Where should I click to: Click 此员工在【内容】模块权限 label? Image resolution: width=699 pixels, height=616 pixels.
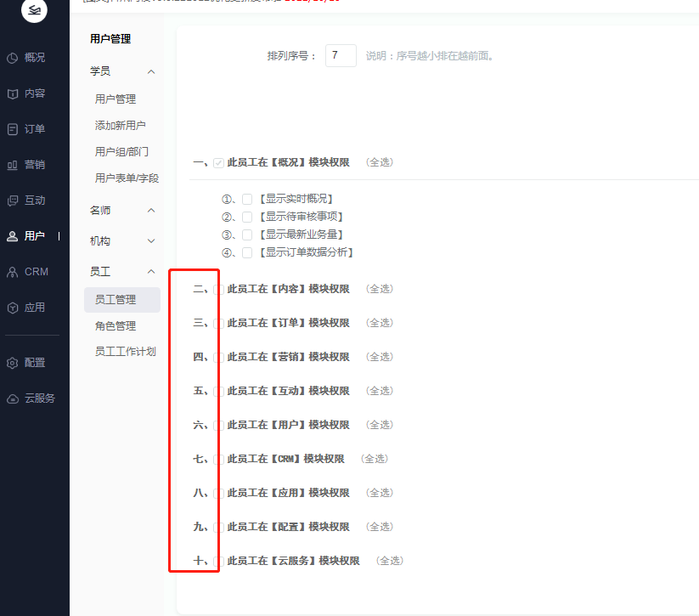(289, 289)
